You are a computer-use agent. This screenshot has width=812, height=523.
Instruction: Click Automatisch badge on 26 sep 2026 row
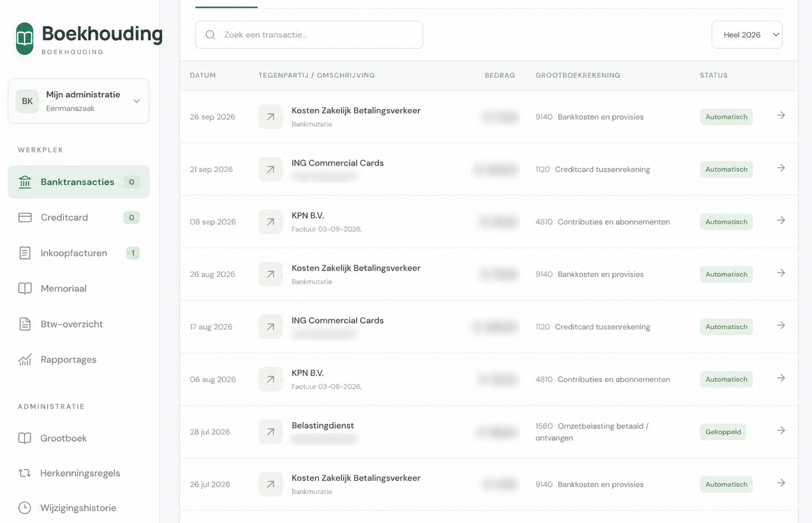[726, 117]
